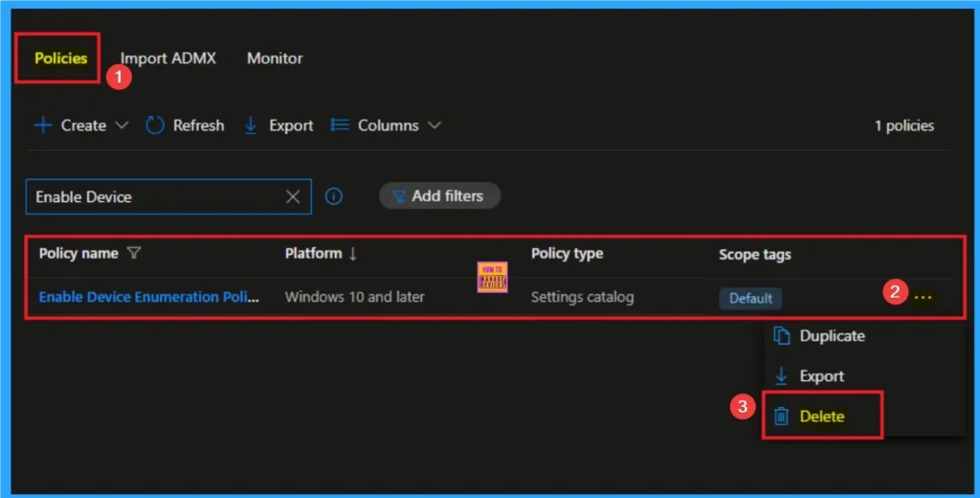Click the Columns list icon
The height and width of the screenshot is (498, 980).
click(x=339, y=125)
